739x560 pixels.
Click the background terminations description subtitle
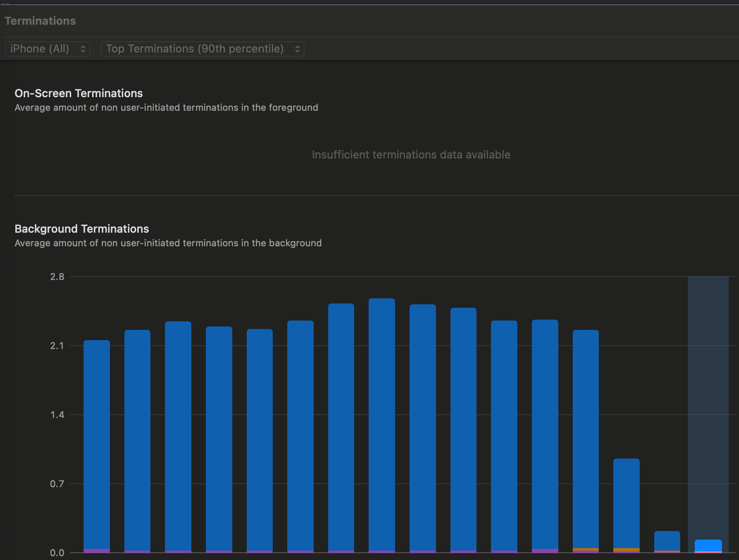tap(168, 243)
